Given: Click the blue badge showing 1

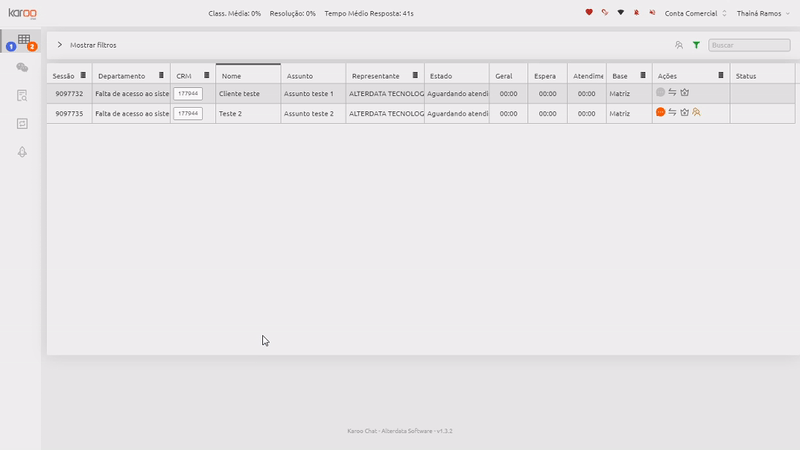Looking at the screenshot, I should (x=11, y=46).
